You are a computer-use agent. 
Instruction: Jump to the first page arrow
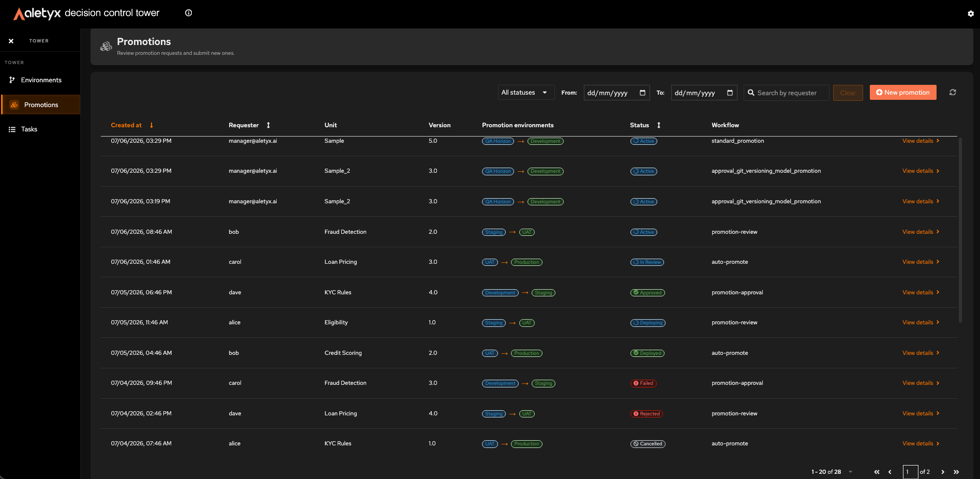[x=877, y=472]
